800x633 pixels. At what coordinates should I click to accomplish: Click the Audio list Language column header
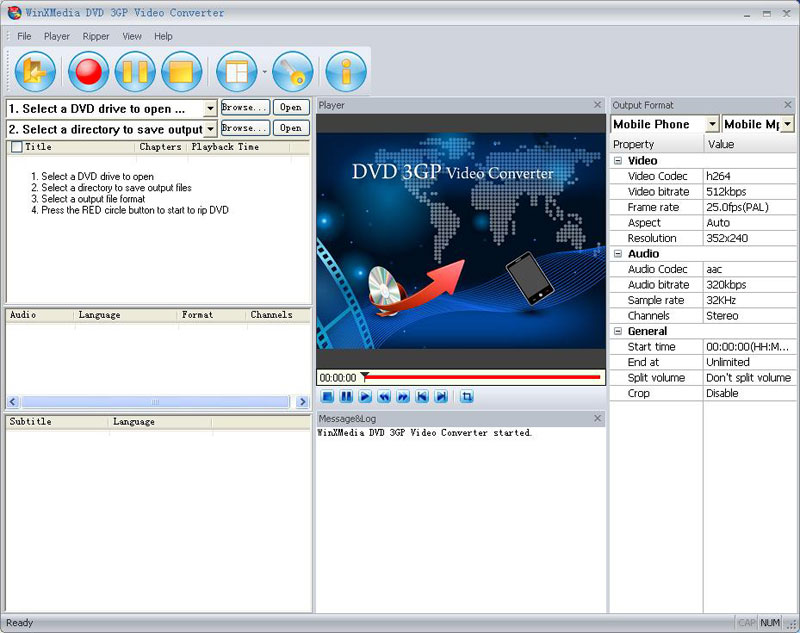126,315
